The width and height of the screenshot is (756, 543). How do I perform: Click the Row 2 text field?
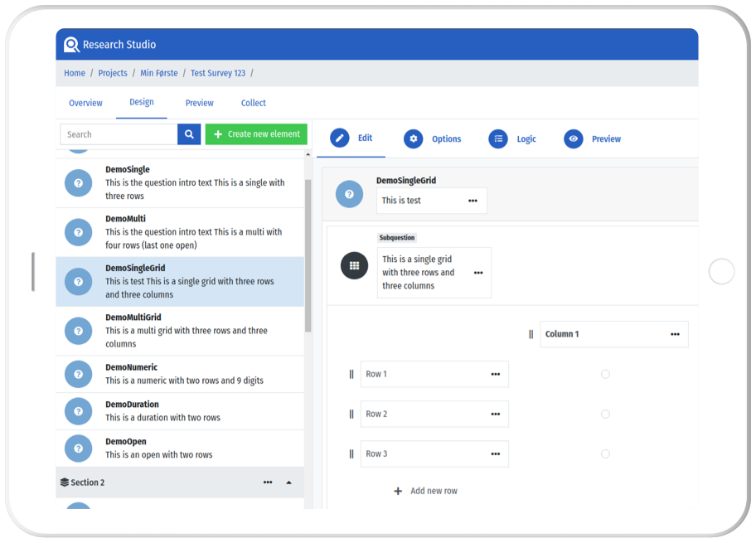point(434,415)
